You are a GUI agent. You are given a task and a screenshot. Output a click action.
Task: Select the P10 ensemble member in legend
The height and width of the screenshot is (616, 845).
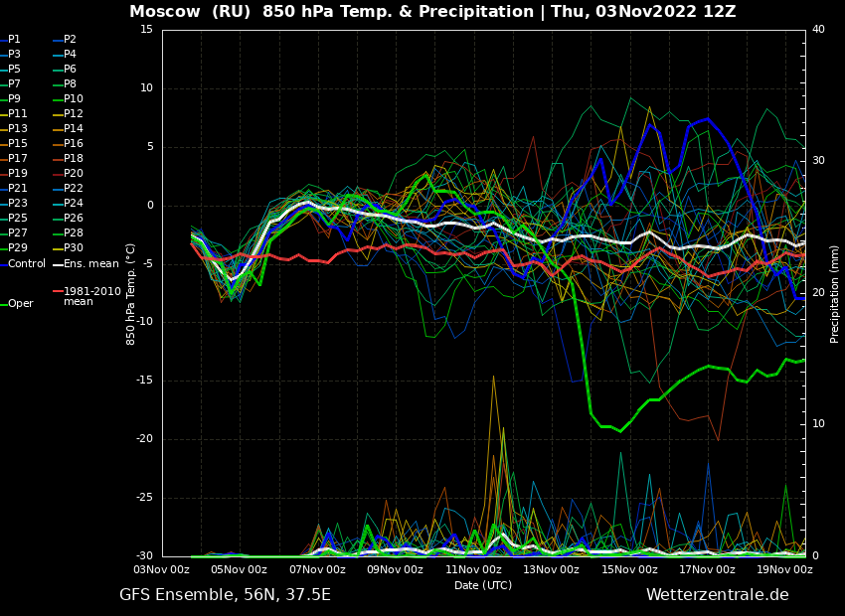pyautogui.click(x=73, y=99)
